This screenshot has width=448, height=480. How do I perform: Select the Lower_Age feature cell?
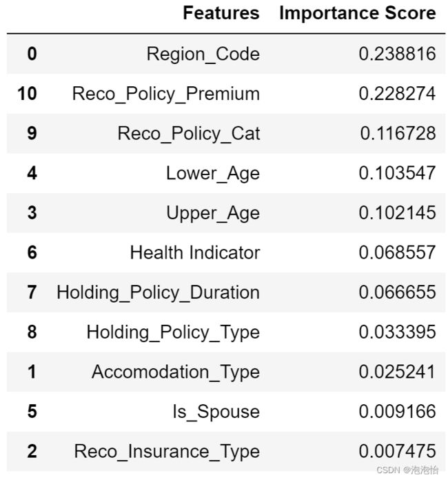[x=213, y=174]
